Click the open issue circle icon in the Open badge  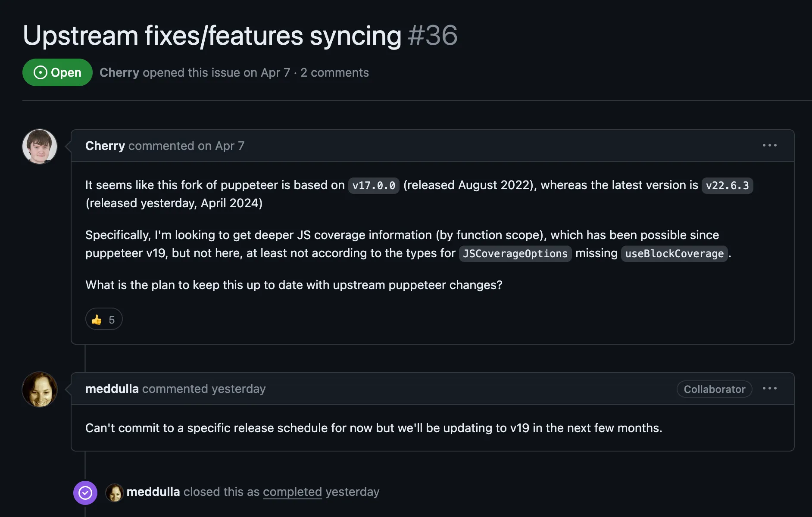tap(40, 72)
